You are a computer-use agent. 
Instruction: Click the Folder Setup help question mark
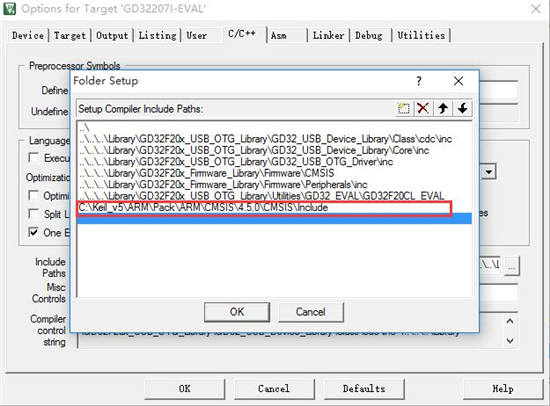[x=419, y=81]
